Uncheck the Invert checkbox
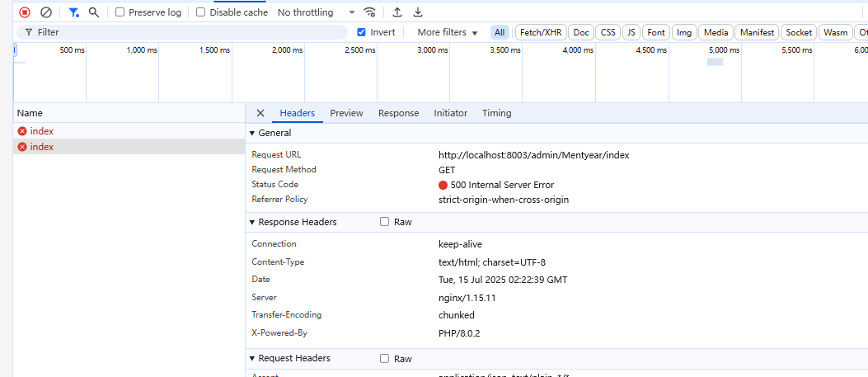Image resolution: width=868 pixels, height=377 pixels. 362,32
